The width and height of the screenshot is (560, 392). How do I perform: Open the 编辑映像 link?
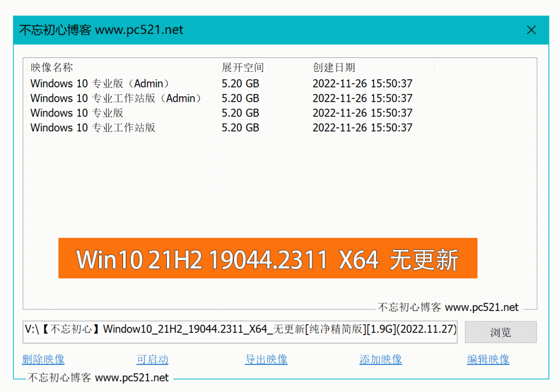(x=488, y=359)
